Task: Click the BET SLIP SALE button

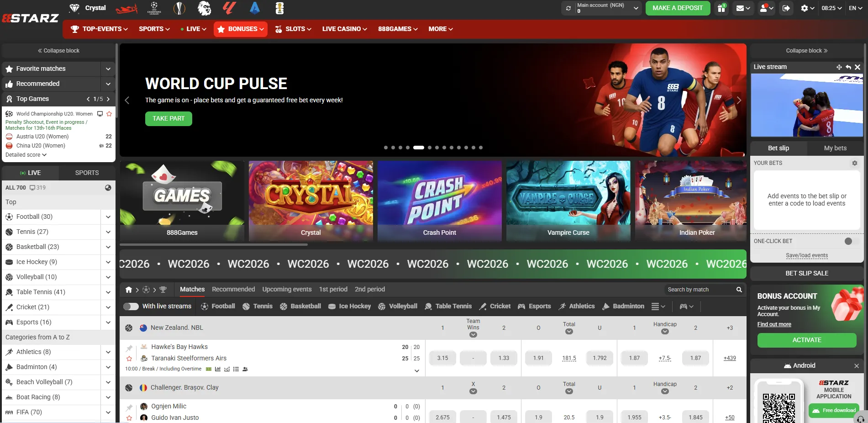Action: click(807, 274)
